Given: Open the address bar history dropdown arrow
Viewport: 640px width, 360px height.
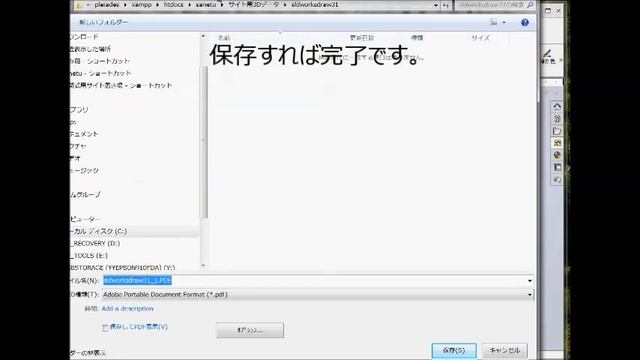Looking at the screenshot, I should tap(436, 5).
